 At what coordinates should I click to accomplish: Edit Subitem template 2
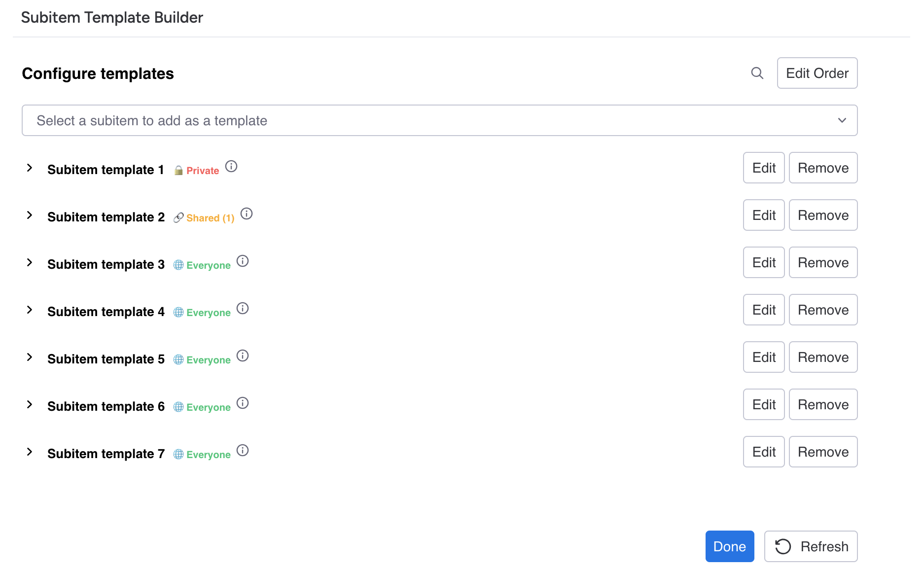764,215
